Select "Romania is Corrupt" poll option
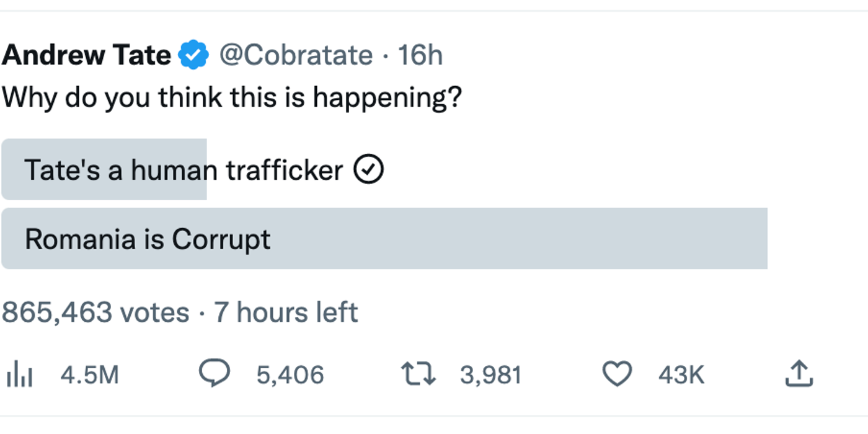868x434 pixels. pyautogui.click(x=148, y=239)
